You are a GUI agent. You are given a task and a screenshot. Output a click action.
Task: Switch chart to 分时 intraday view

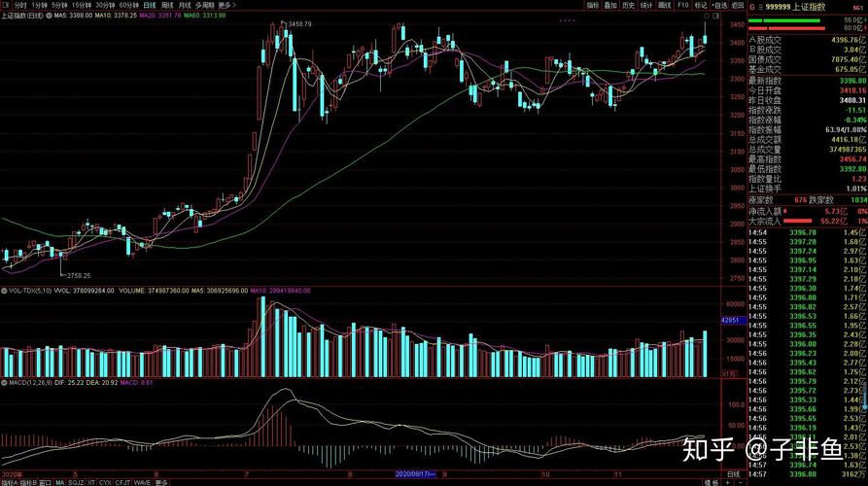[19, 5]
